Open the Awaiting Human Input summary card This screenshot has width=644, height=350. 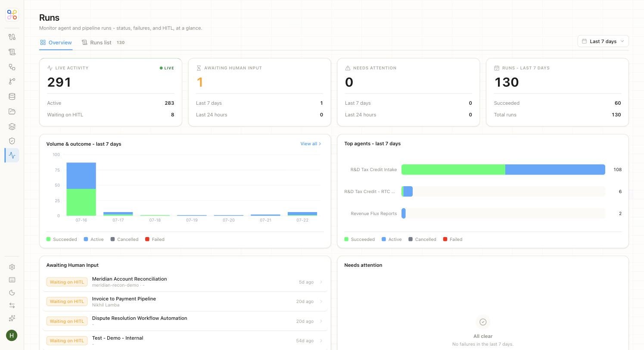[260, 92]
